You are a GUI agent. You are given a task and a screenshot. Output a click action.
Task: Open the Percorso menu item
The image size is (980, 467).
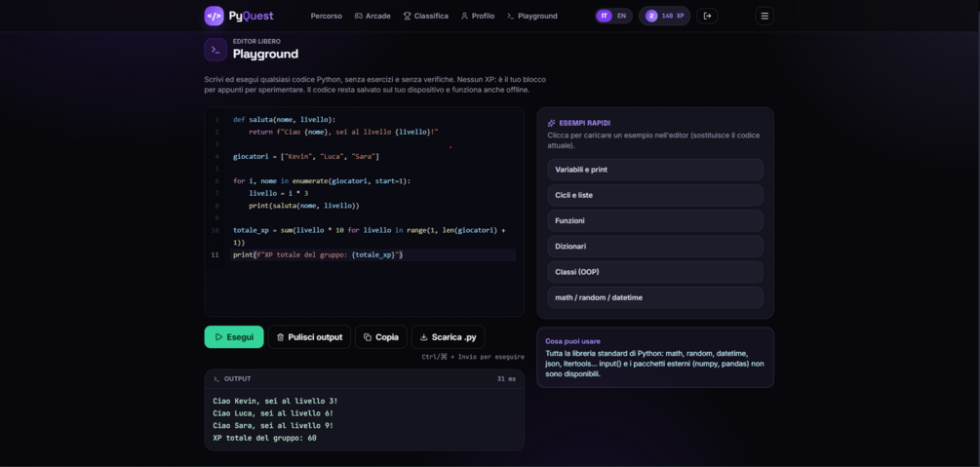click(x=327, y=17)
